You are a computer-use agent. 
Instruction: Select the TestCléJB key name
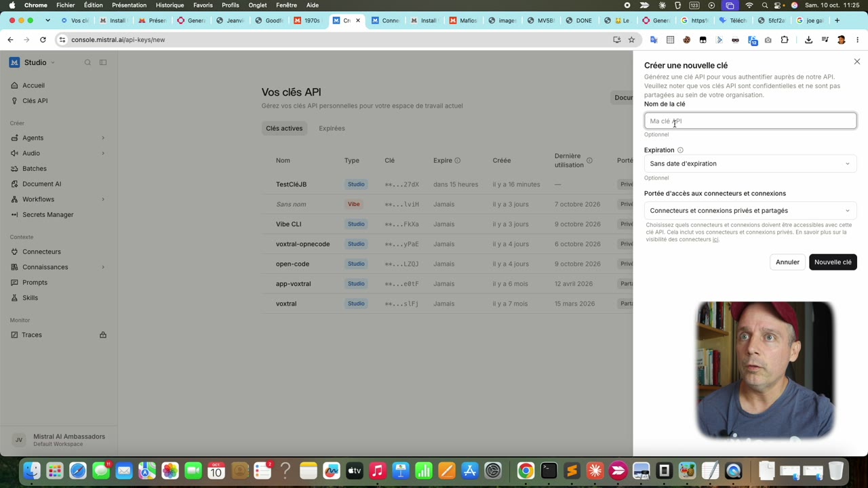click(x=291, y=184)
